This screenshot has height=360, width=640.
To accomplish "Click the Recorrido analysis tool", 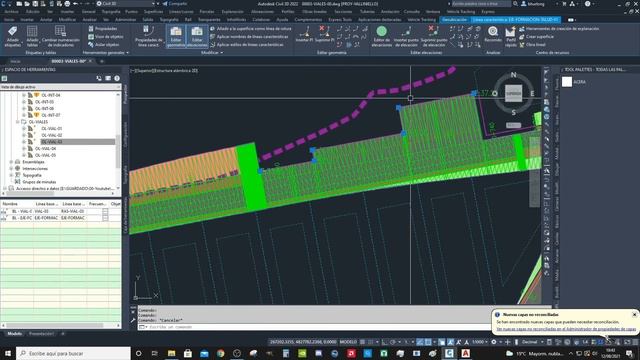I will (493, 34).
